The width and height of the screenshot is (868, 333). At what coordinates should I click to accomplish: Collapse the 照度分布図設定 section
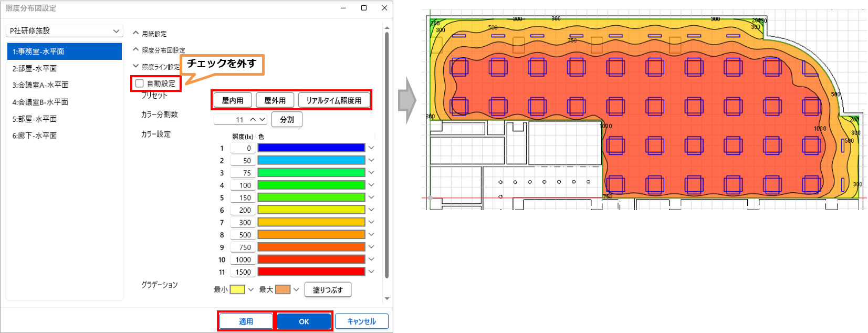(136, 50)
